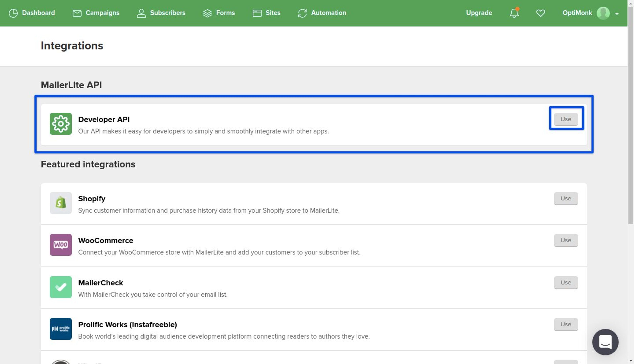Click the heart icon in the header
Image resolution: width=634 pixels, height=364 pixels.
tap(541, 13)
